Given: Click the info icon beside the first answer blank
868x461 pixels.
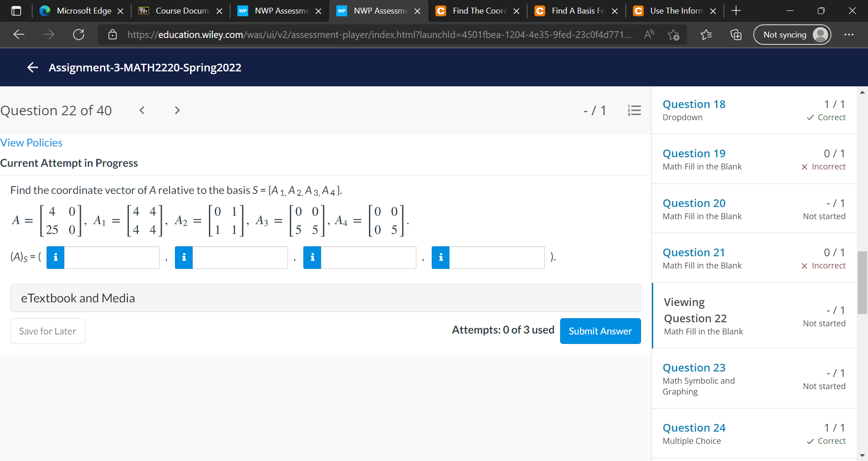Looking at the screenshot, I should coord(55,257).
